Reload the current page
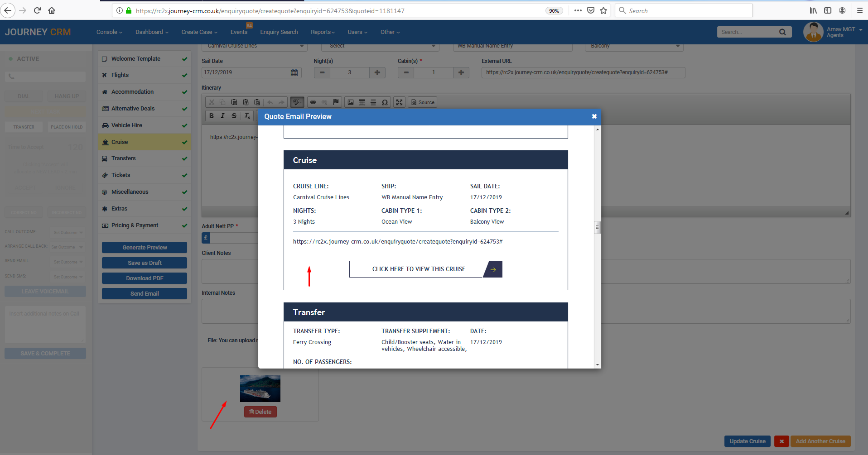The width and height of the screenshot is (868, 455). [38, 10]
